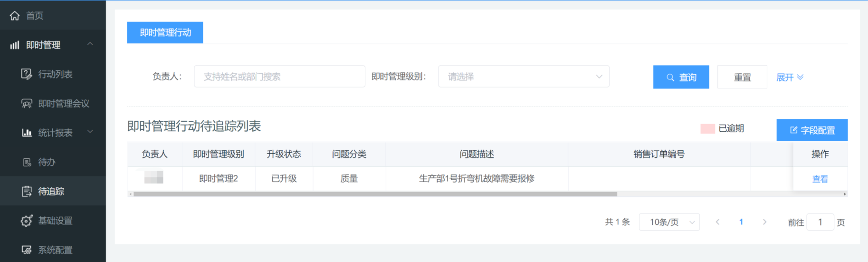868x262 pixels.
Task: Click the 统计报表 chart icon
Action: (x=27, y=133)
